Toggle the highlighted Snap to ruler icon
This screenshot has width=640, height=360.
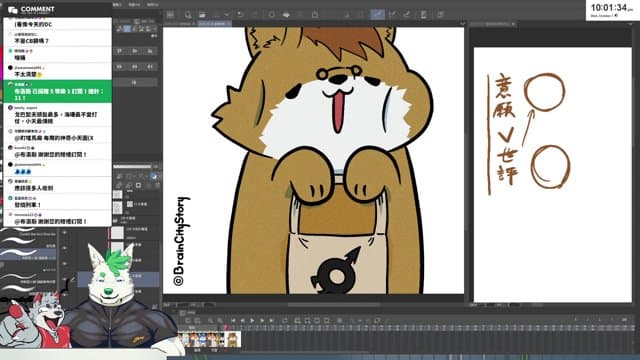[x=377, y=15]
